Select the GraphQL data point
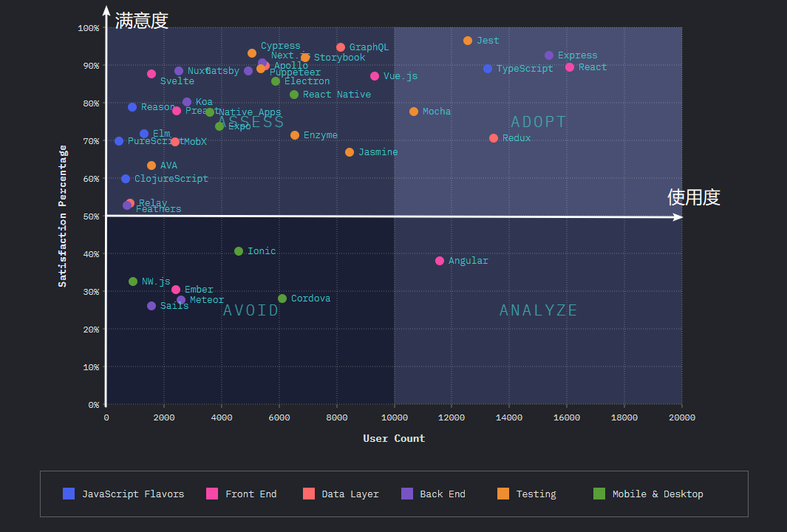 point(341,47)
